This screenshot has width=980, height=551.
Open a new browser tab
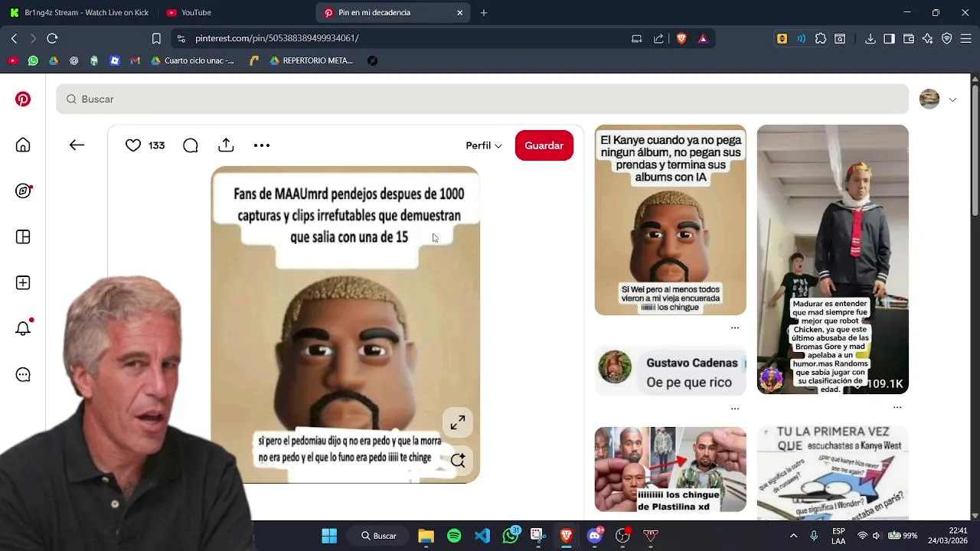484,12
